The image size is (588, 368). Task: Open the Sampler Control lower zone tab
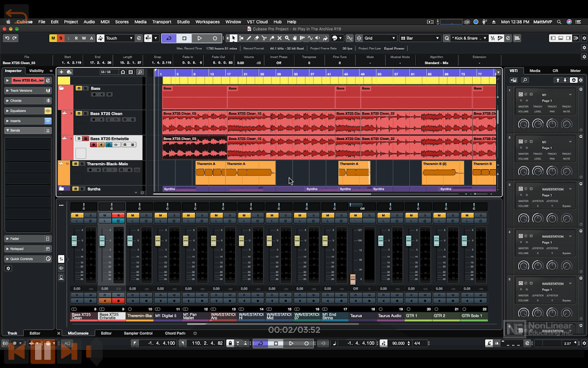[x=138, y=333]
